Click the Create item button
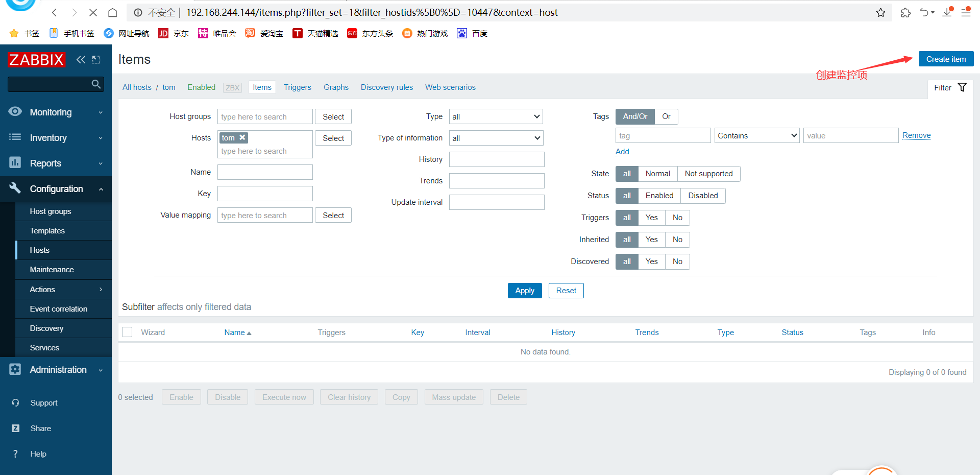 coord(946,59)
